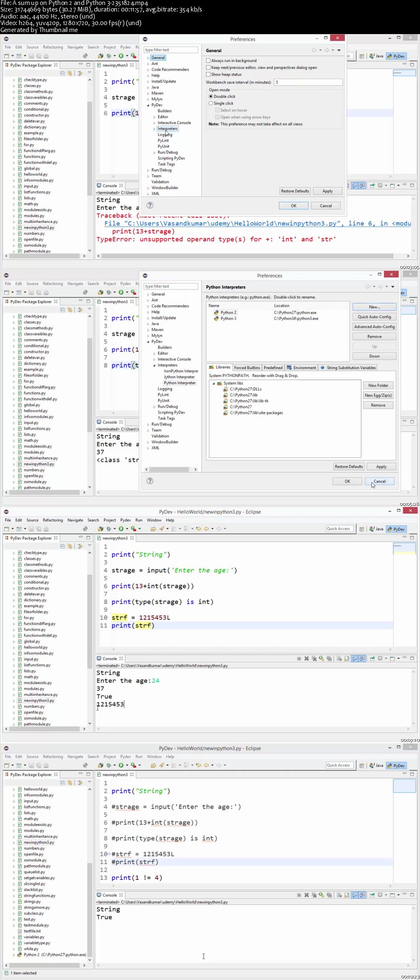Screen dimensions: 420x980
Task: Click help question mark in General preferences dialog
Action: tap(150, 205)
